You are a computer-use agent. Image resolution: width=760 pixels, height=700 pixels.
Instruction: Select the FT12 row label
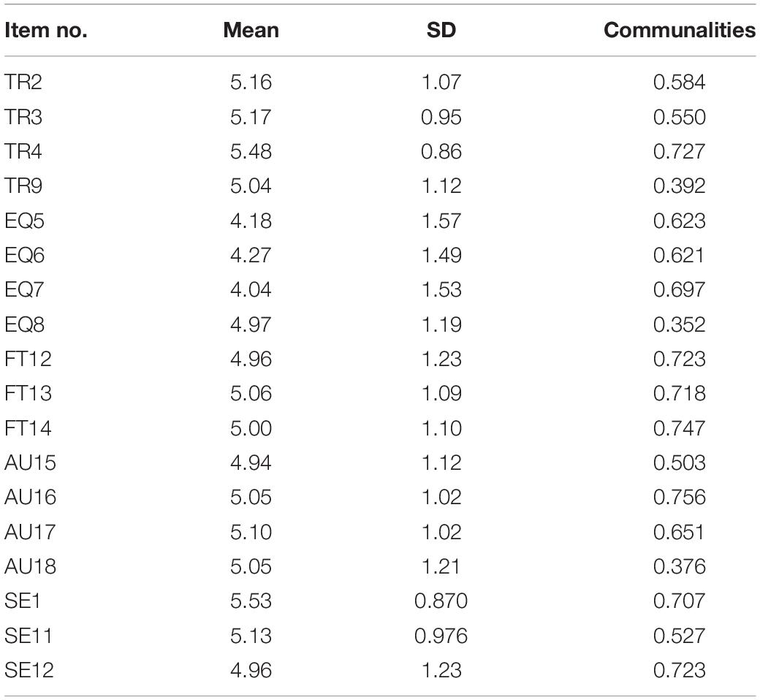click(x=28, y=359)
